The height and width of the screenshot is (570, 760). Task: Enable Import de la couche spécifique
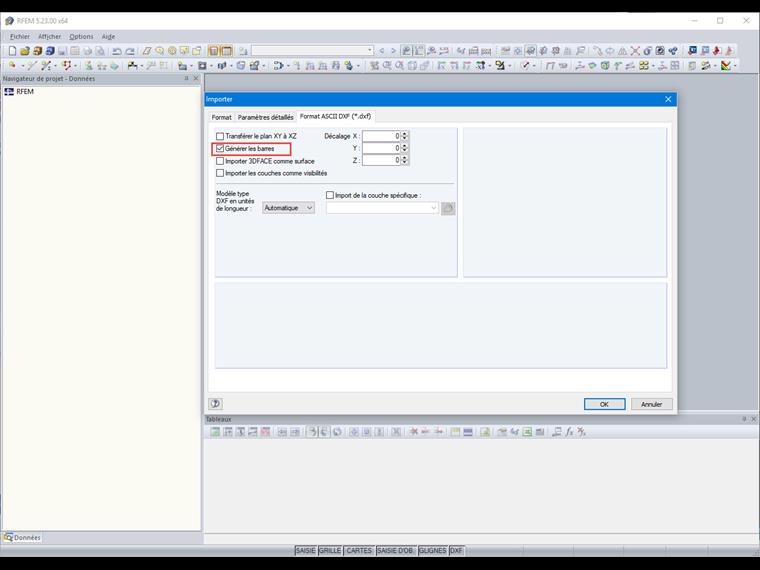[x=330, y=195]
